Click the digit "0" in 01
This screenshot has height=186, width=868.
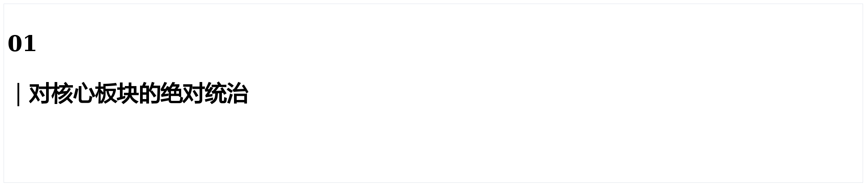[x=15, y=44]
